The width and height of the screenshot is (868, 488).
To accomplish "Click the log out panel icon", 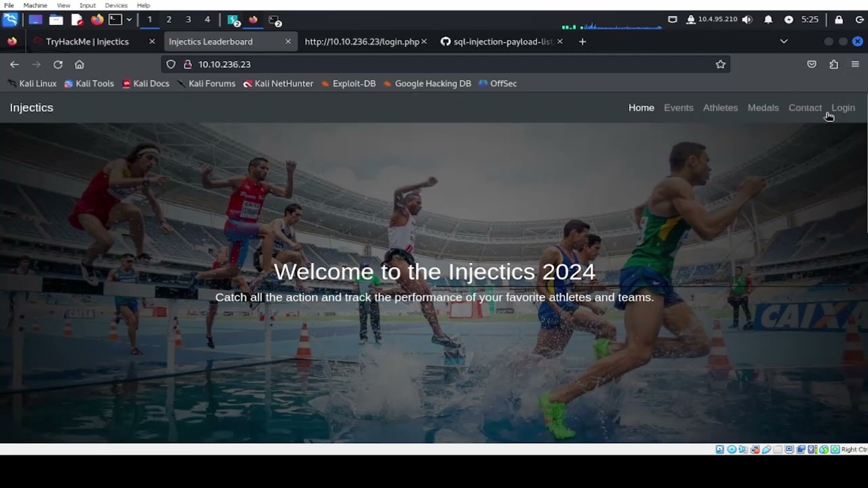I will [860, 20].
